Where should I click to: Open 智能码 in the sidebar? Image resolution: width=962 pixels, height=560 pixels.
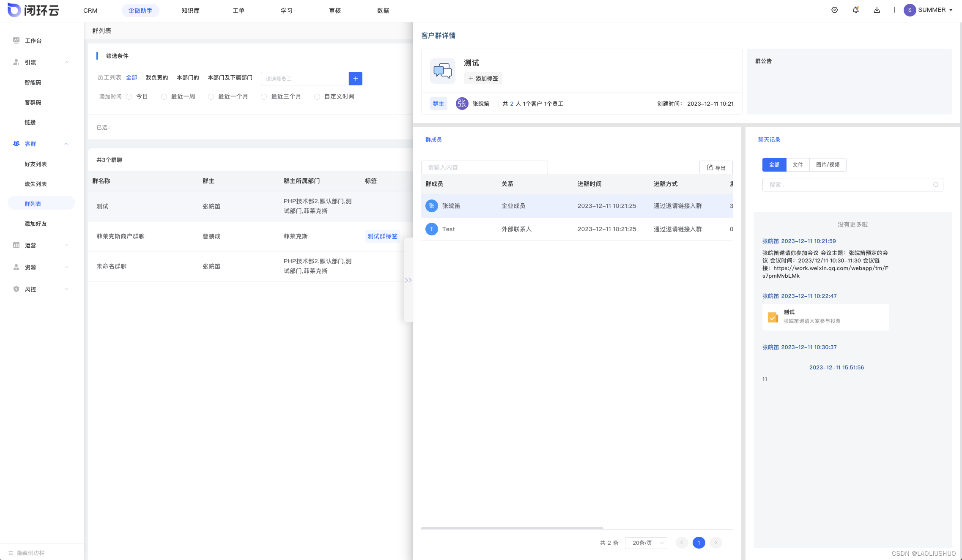33,82
